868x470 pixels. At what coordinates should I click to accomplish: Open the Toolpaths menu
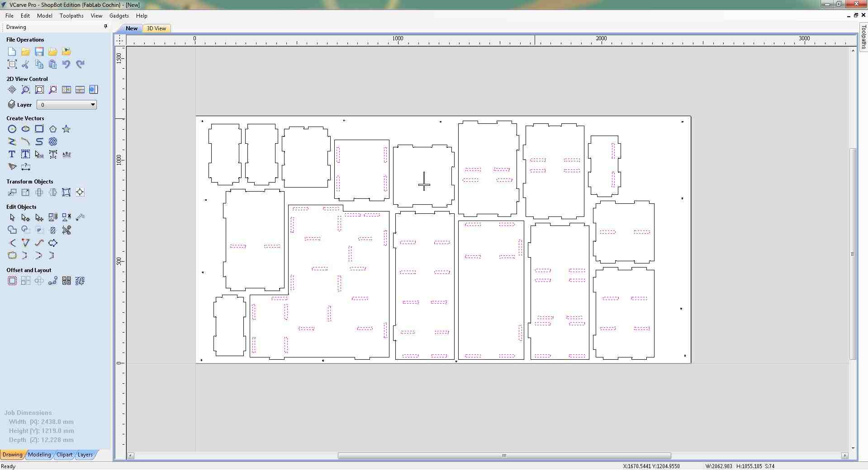pyautogui.click(x=71, y=15)
